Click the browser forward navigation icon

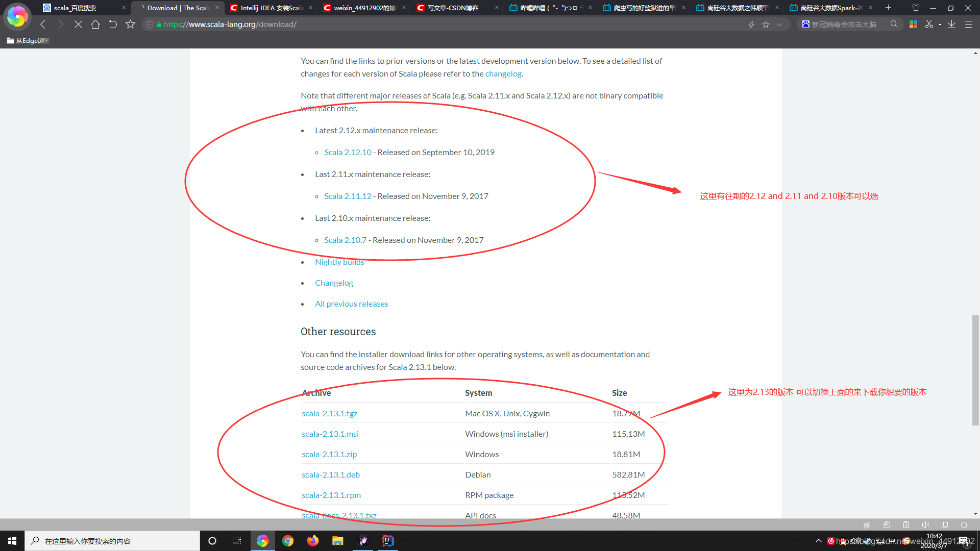(x=61, y=24)
